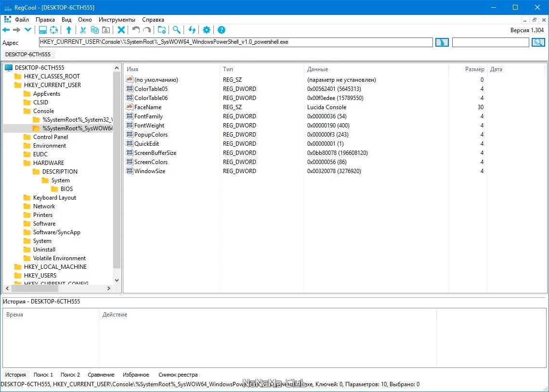The image size is (549, 392).
Task: Click the Время history column header
Action: (x=51, y=315)
